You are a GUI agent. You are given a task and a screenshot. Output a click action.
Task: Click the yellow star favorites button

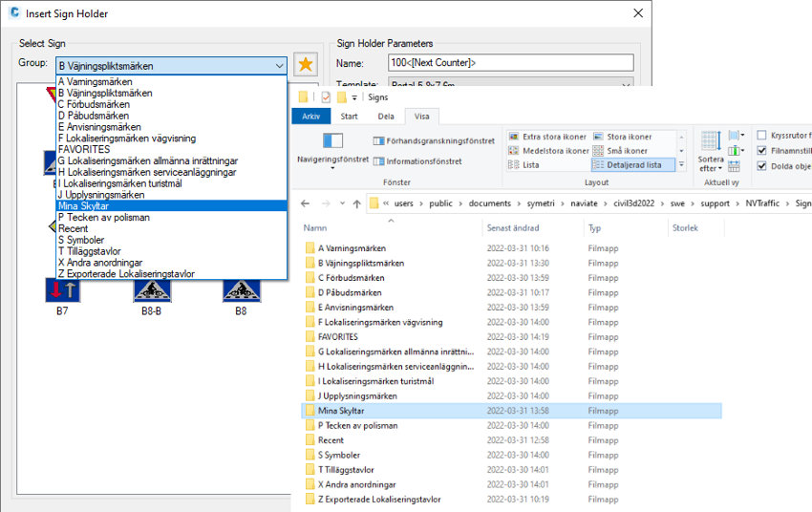click(306, 65)
